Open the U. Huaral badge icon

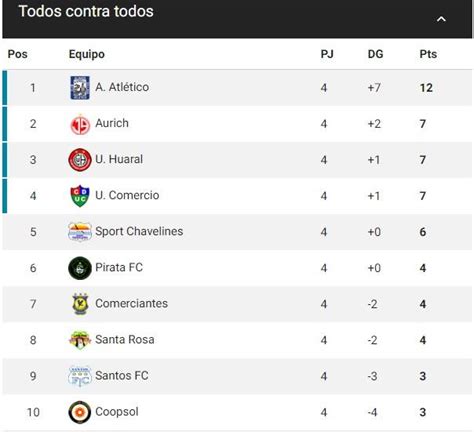point(80,160)
